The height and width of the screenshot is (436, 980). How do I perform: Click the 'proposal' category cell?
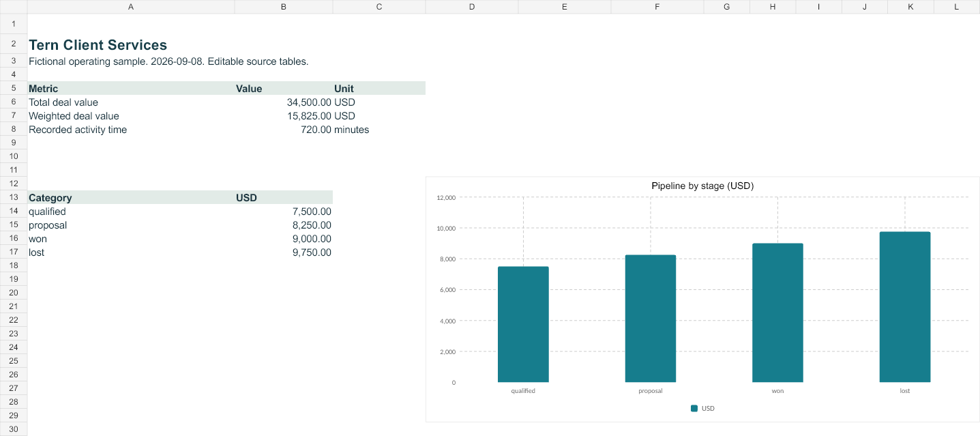click(x=131, y=225)
